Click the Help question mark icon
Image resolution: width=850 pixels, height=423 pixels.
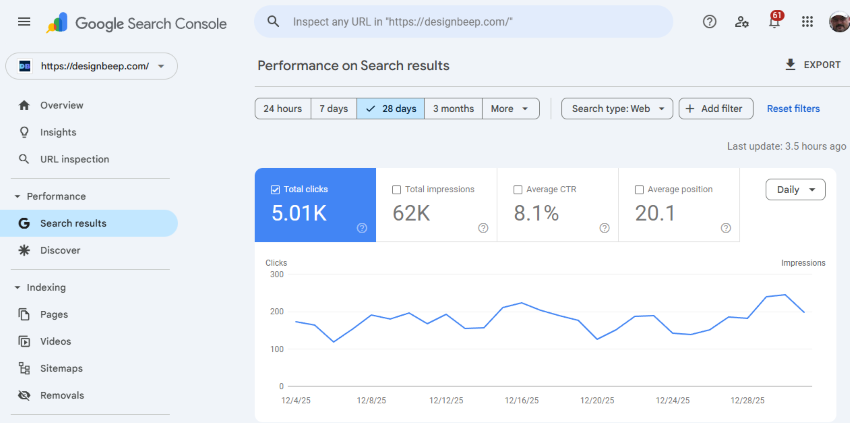pos(709,22)
